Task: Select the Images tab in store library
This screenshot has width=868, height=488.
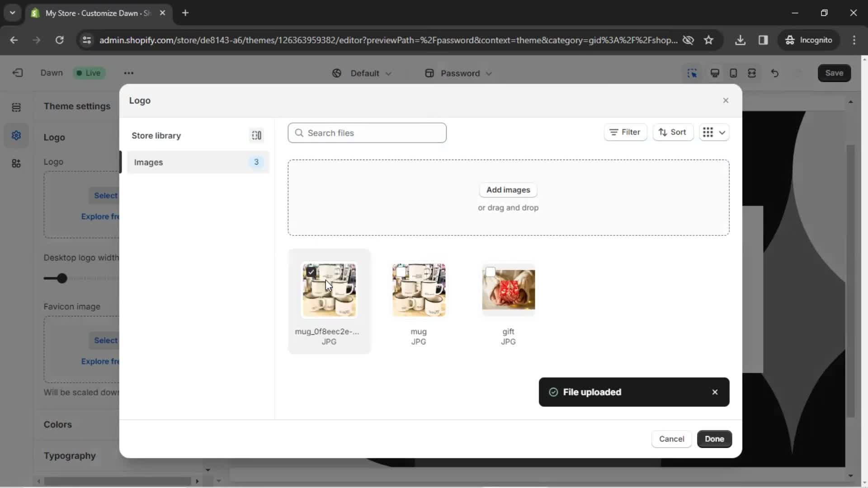Action: point(197,162)
